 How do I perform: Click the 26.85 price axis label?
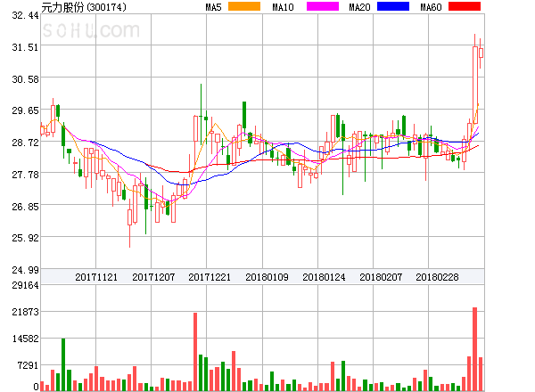coord(25,207)
